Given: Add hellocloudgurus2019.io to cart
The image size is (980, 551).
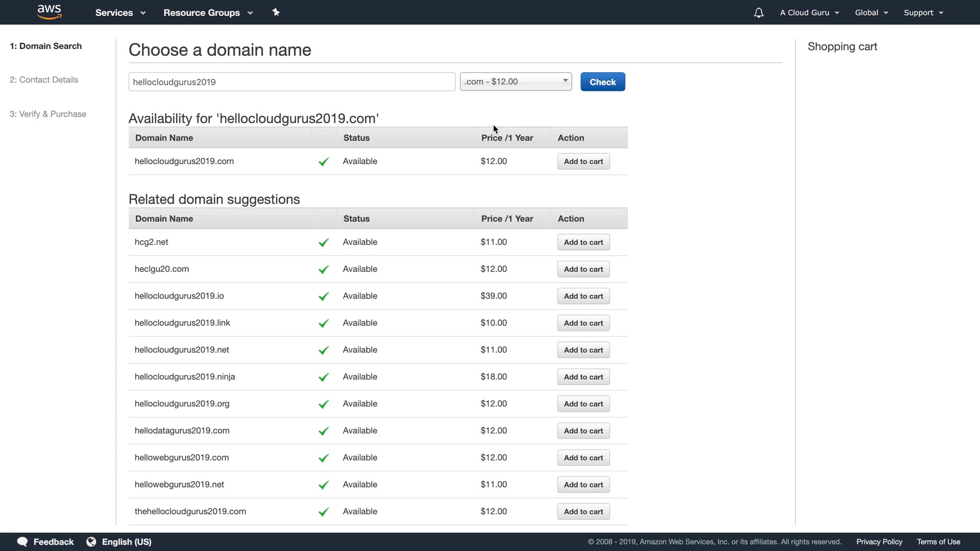Looking at the screenshot, I should (x=583, y=296).
